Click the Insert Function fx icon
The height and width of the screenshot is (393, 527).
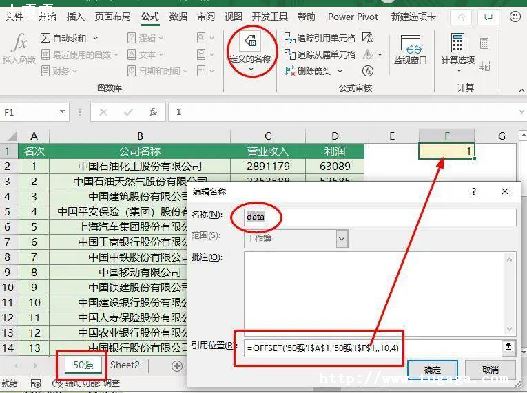point(18,43)
